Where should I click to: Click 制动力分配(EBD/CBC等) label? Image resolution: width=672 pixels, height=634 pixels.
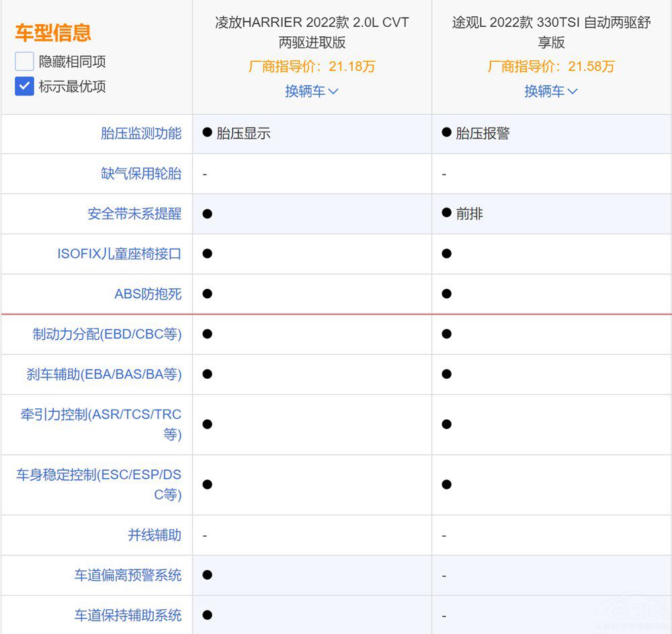tap(108, 334)
